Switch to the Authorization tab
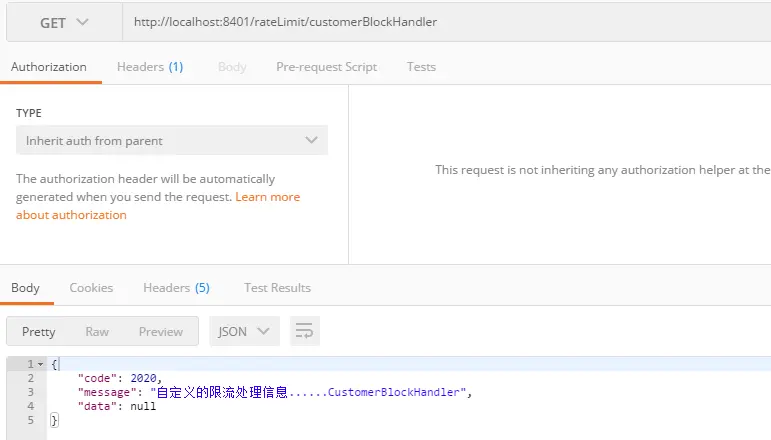 pyautogui.click(x=49, y=67)
